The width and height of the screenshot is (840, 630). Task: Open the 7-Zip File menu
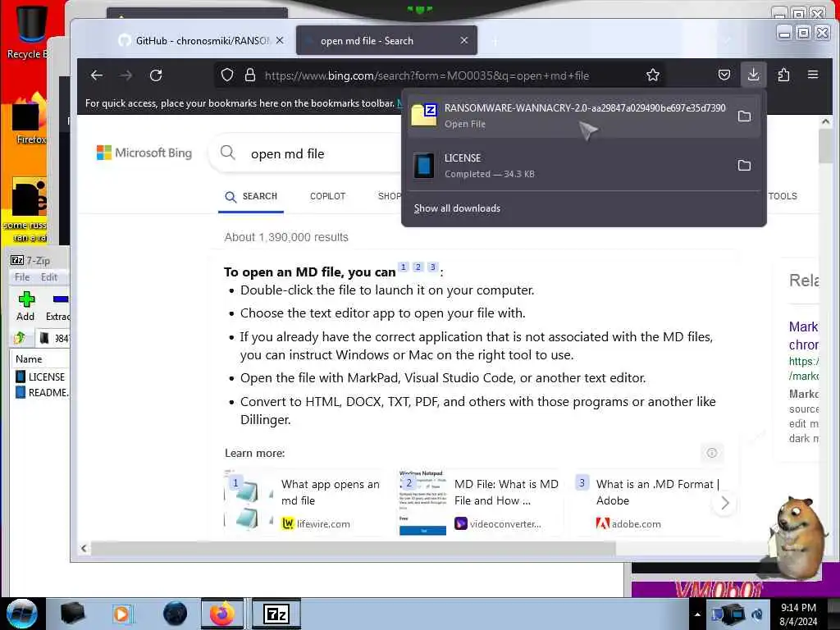coord(22,277)
